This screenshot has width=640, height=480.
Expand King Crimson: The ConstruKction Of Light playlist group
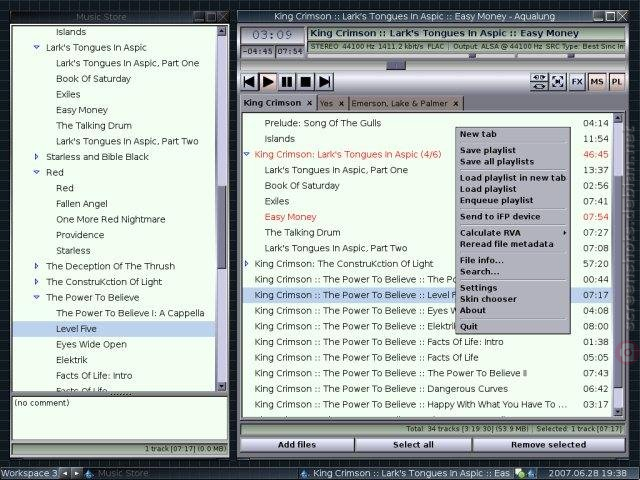[247, 264]
